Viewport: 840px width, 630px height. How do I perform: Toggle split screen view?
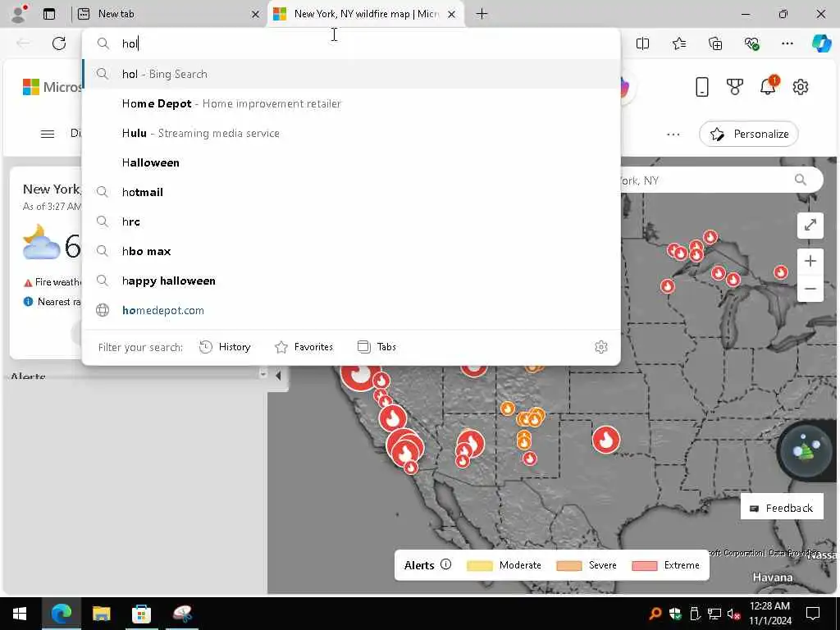pyautogui.click(x=642, y=43)
